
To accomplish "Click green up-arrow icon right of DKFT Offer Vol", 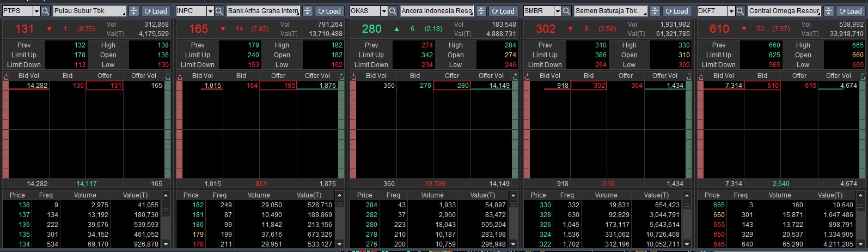I will coord(862,76).
